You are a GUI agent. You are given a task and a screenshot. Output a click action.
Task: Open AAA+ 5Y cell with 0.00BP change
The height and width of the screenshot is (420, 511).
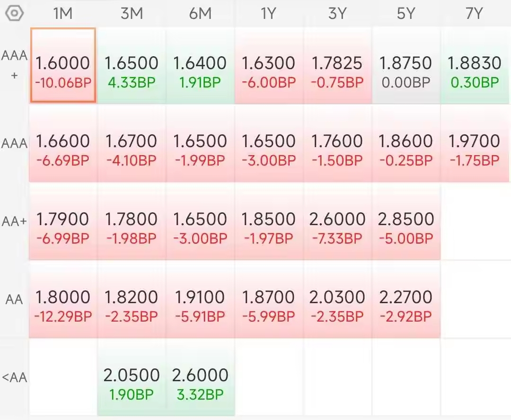point(406,65)
